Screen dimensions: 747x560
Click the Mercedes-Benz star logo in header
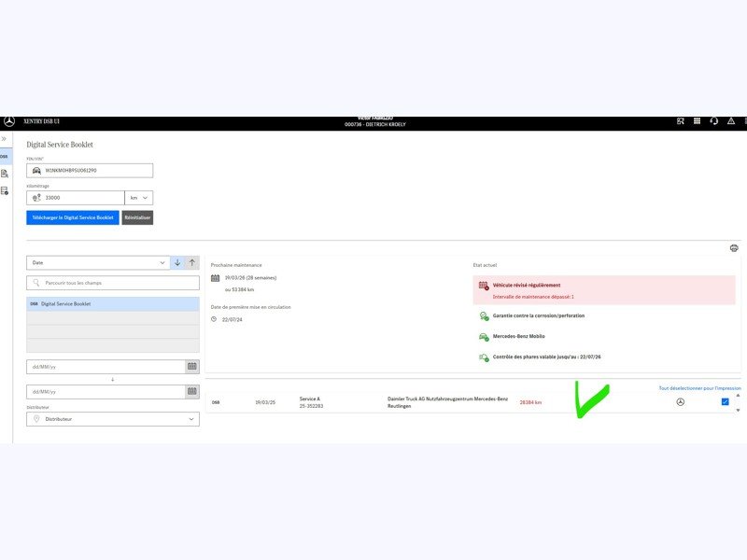click(x=9, y=121)
